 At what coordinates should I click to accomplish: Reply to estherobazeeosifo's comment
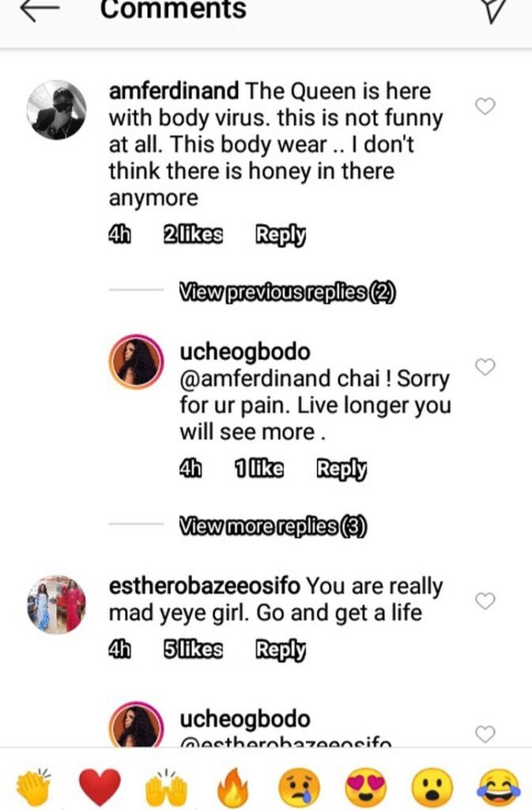click(281, 649)
